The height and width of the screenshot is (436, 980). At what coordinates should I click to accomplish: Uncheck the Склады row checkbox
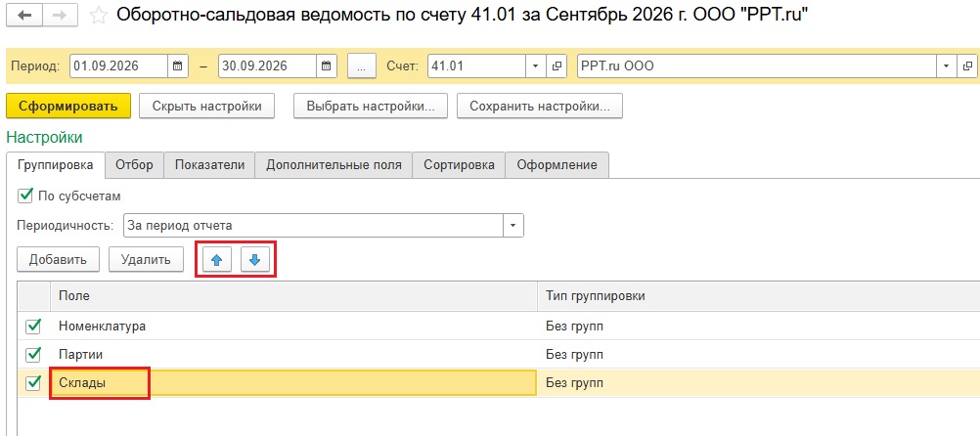click(33, 383)
